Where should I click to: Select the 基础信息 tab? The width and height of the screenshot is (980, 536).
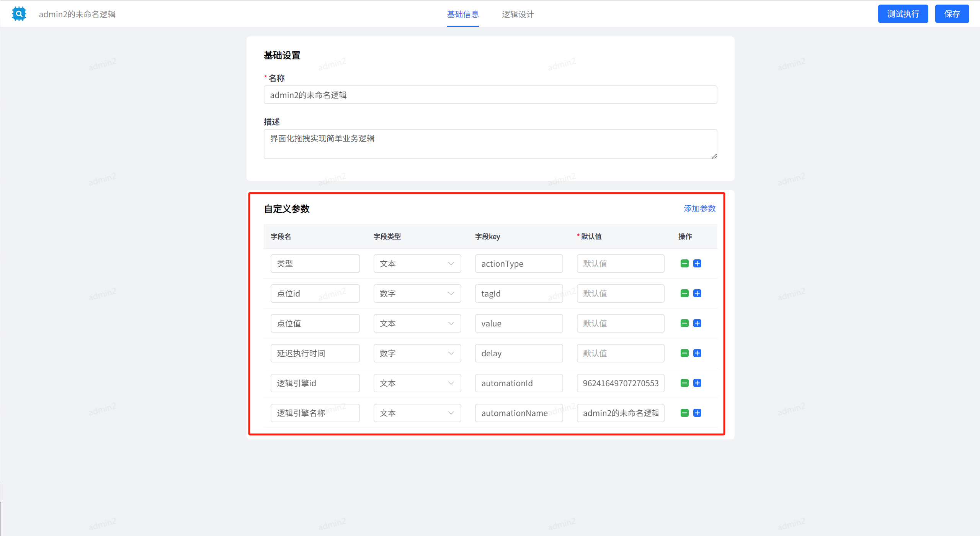tap(463, 14)
